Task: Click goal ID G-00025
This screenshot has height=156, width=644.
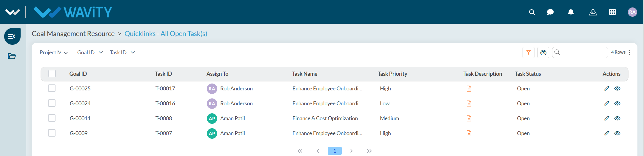Action: click(x=80, y=89)
